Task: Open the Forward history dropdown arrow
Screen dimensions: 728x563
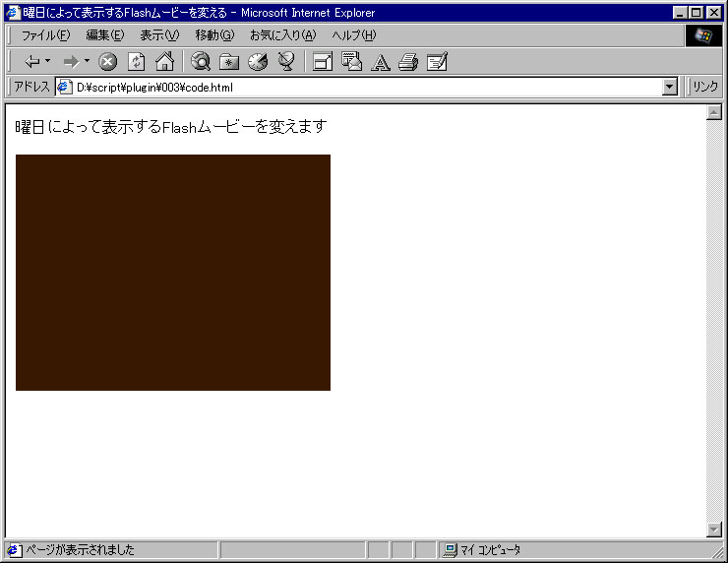Action: pos(87,61)
